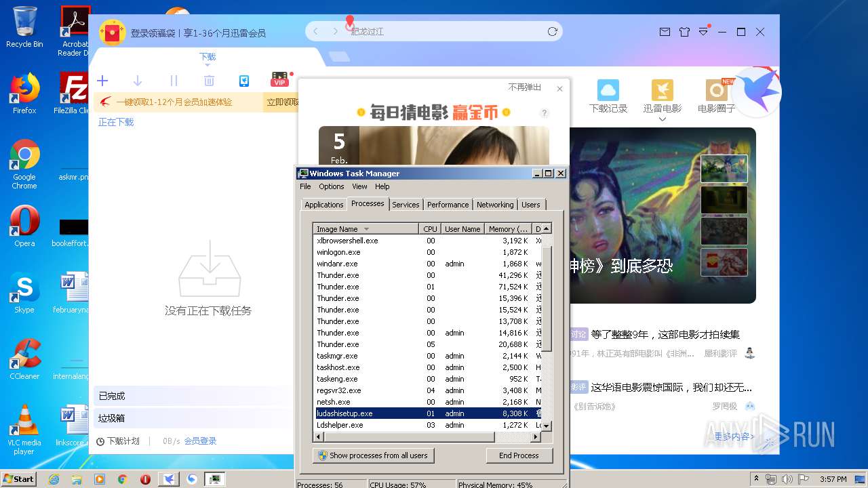Screen dimensions: 868x488
Task: Click the 更多内容 link
Action: click(x=734, y=436)
